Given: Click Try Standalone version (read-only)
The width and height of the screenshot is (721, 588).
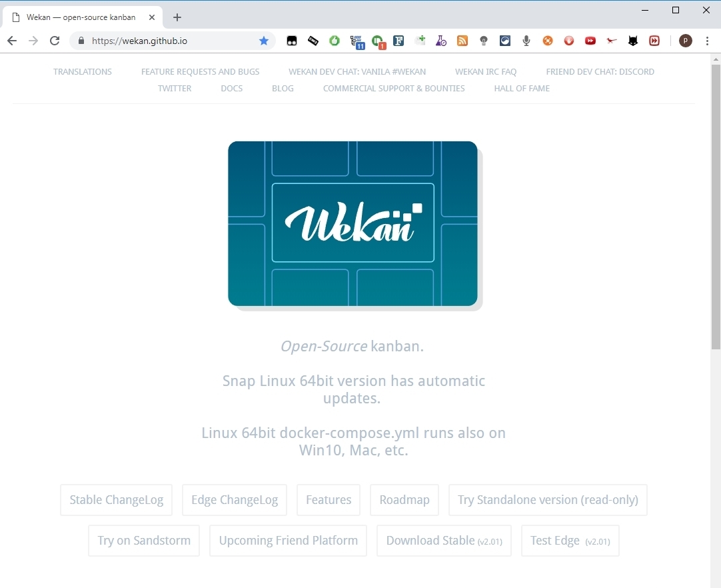Looking at the screenshot, I should tap(548, 500).
